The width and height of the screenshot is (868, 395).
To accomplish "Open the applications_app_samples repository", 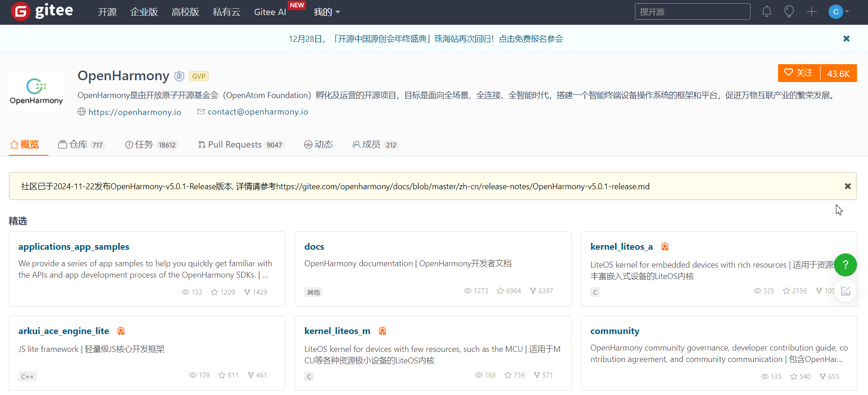I will point(74,247).
